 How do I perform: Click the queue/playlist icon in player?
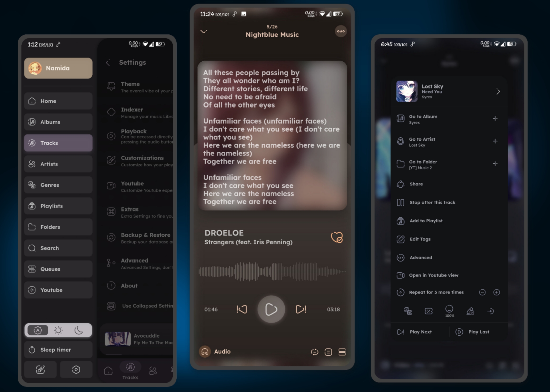pos(342,352)
